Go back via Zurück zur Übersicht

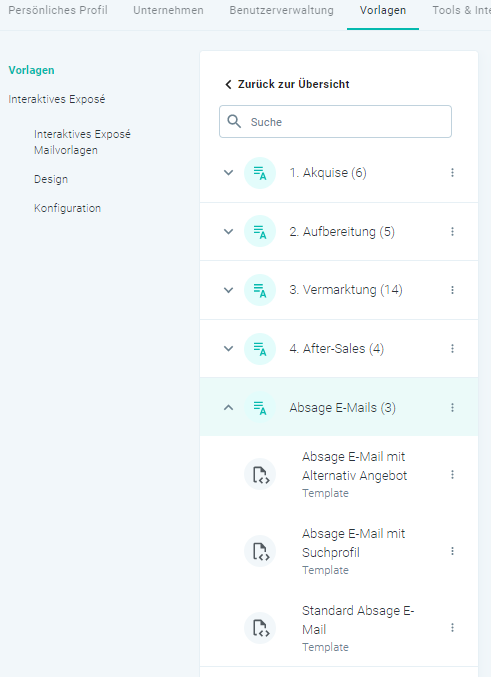[x=287, y=84]
